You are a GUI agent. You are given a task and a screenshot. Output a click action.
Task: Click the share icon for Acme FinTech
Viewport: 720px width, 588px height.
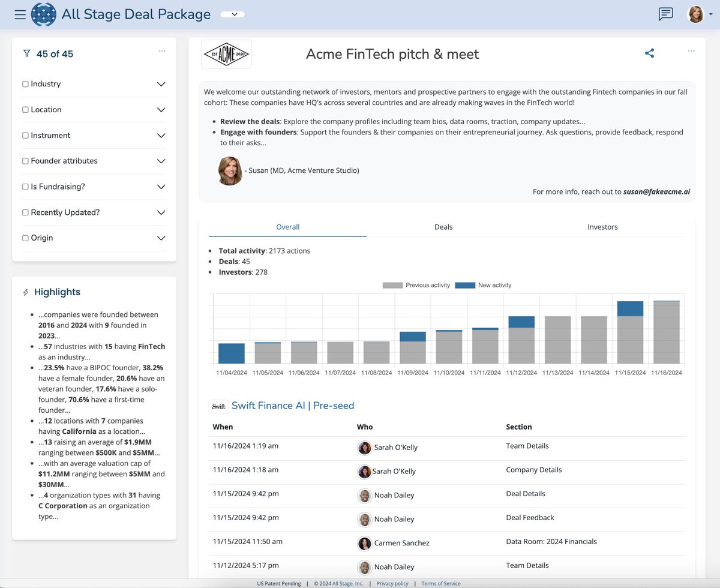click(649, 53)
